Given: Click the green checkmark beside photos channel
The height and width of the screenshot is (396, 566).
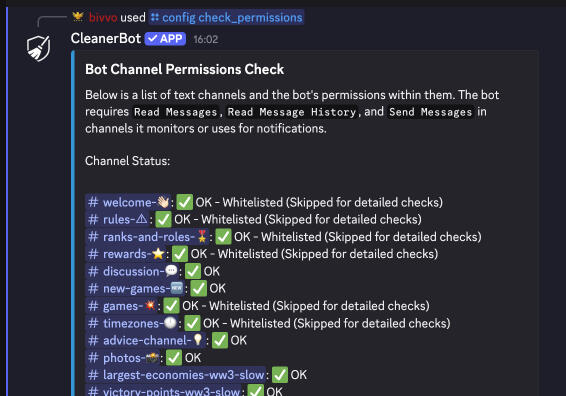Looking at the screenshot, I should point(174,358).
